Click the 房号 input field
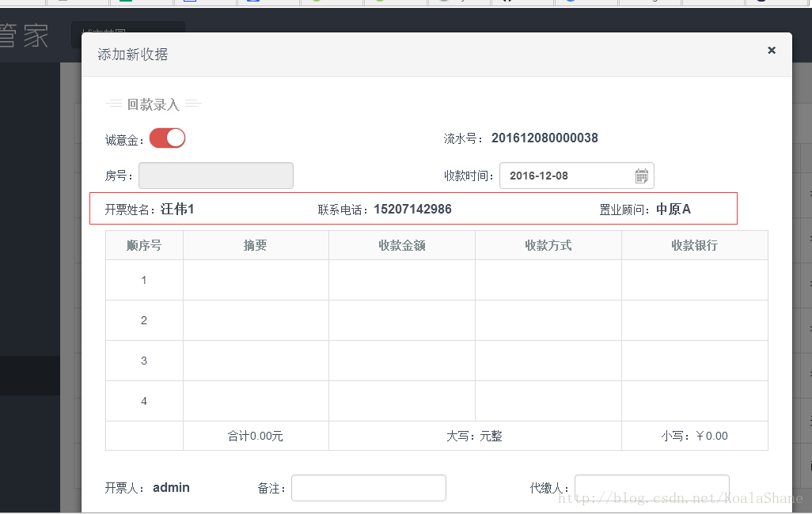The image size is (812, 514). (216, 176)
